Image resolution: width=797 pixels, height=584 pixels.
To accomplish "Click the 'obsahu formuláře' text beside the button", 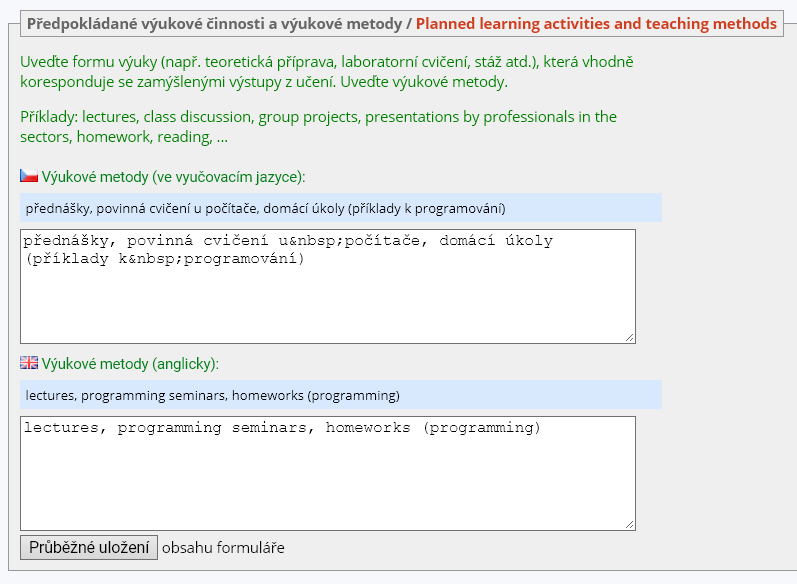I will tap(223, 547).
